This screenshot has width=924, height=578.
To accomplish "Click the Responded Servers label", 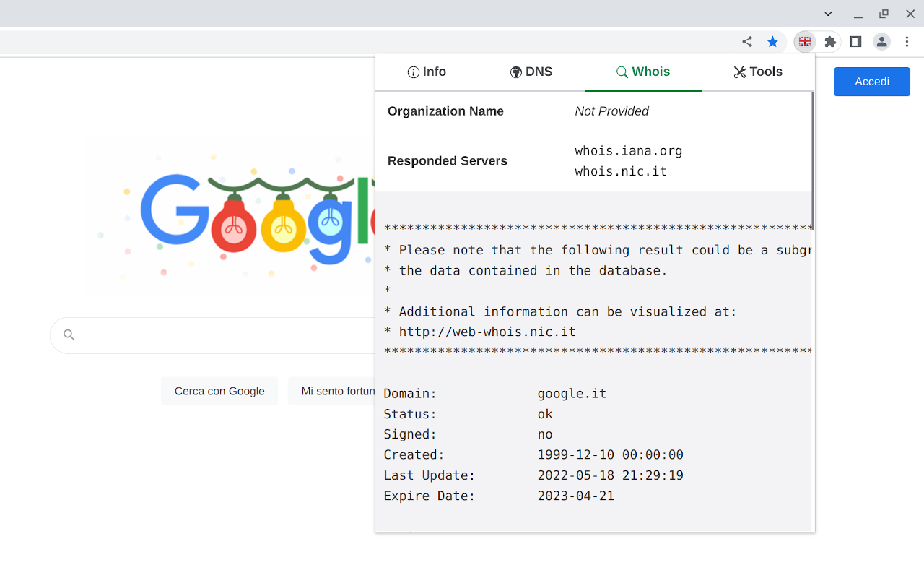I will 448,161.
